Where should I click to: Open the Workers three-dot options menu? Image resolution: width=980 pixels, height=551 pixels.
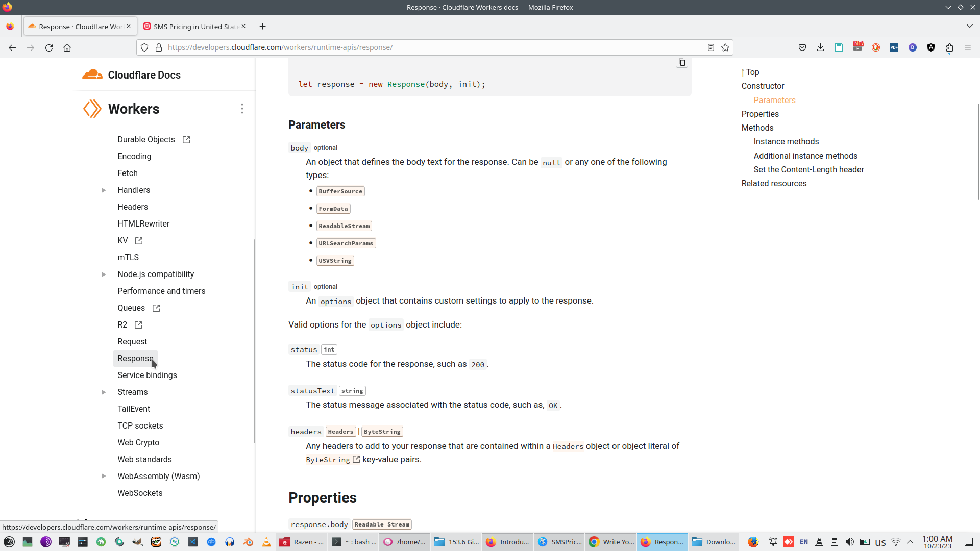[x=242, y=109]
